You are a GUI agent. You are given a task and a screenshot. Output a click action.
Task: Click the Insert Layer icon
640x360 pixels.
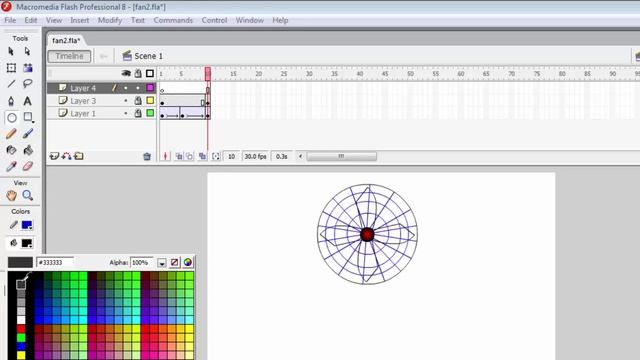point(54,156)
